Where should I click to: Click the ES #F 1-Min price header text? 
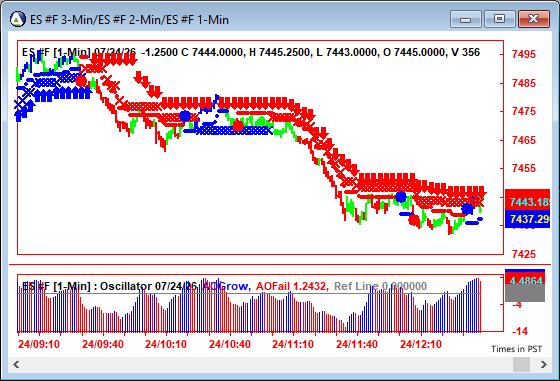[x=251, y=52]
